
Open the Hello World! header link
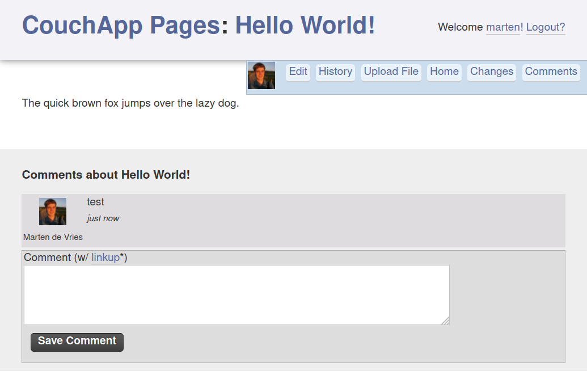[305, 25]
